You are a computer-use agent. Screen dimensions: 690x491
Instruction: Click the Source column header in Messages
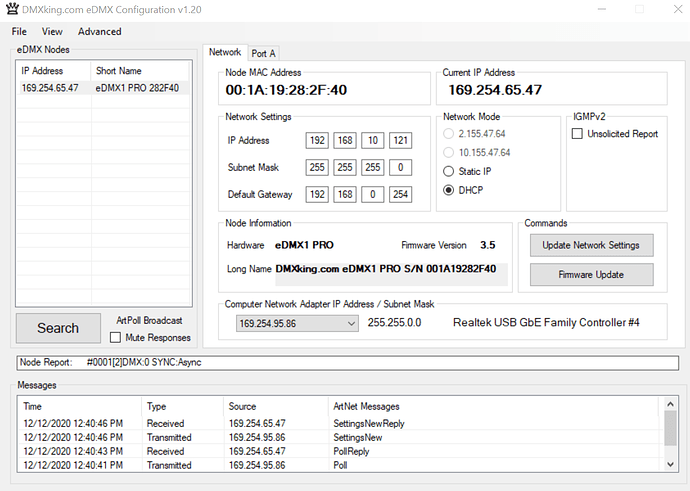point(275,407)
